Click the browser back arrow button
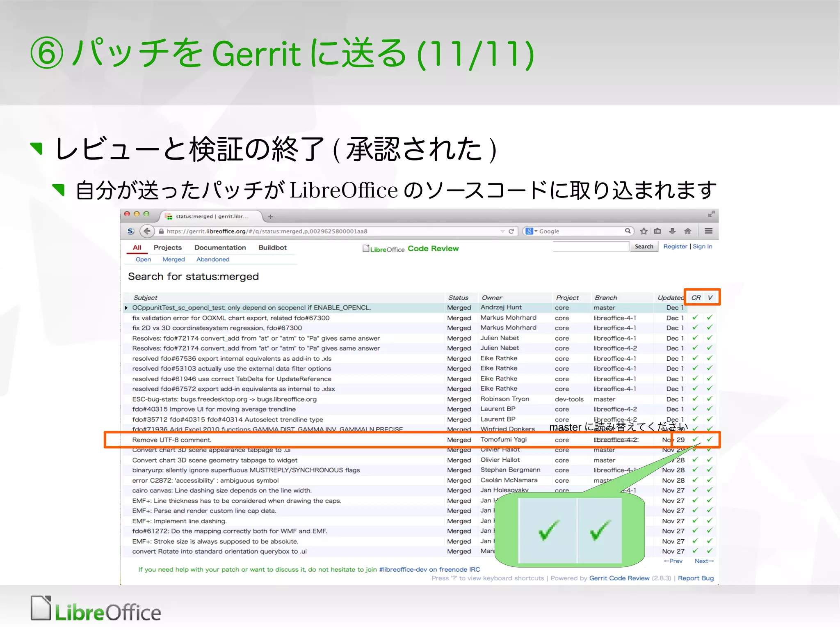The height and width of the screenshot is (630, 840). click(x=147, y=231)
